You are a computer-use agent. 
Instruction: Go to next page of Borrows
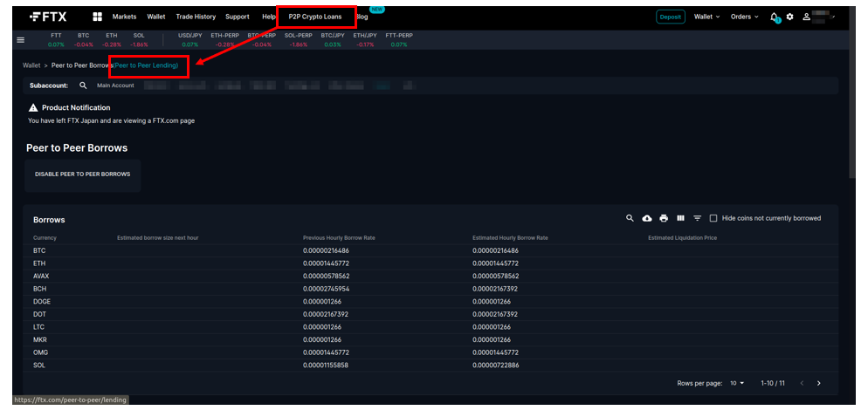point(819,383)
